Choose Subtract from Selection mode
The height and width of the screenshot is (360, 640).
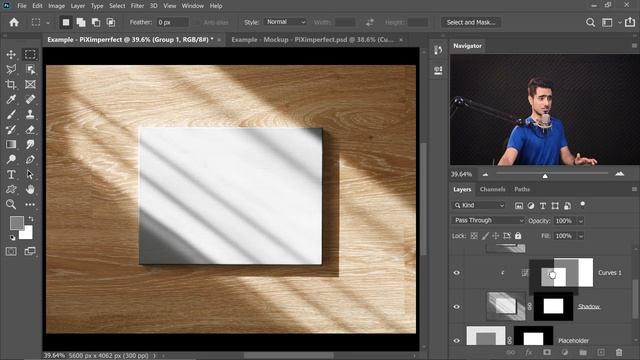pyautogui.click(x=96, y=22)
